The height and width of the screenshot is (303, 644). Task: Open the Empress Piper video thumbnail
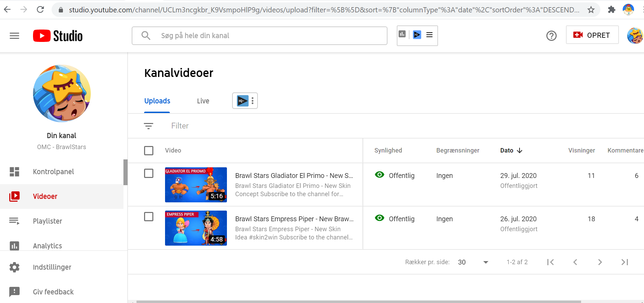196,228
